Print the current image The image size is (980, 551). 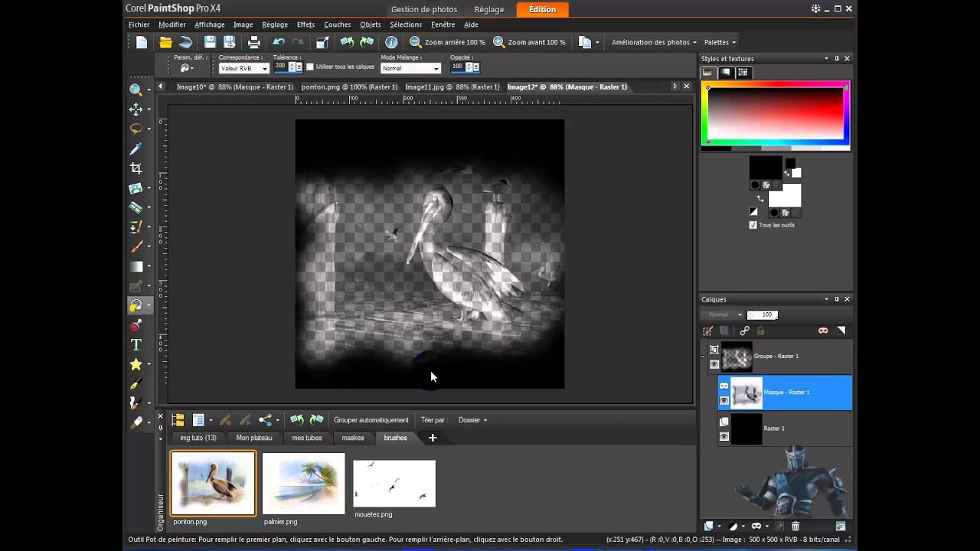click(x=254, y=42)
